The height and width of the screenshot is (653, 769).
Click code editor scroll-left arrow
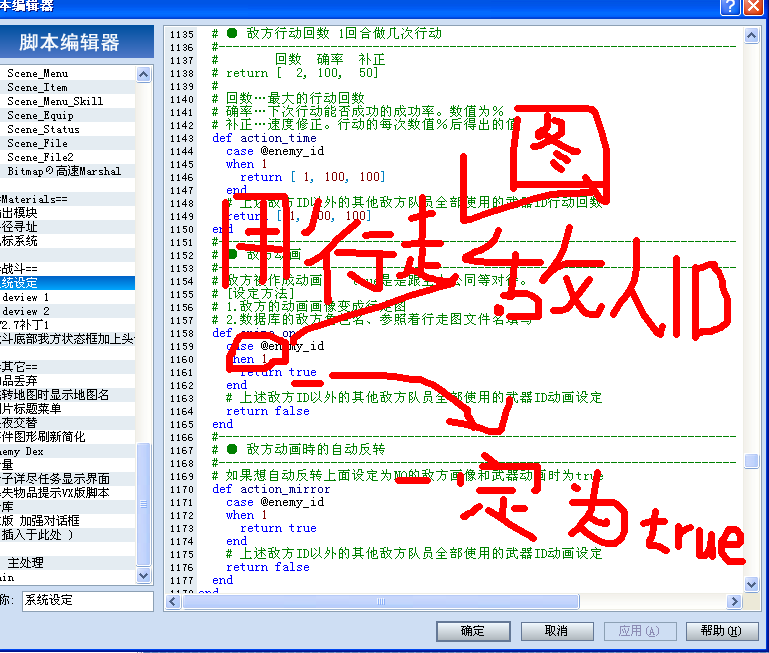173,601
